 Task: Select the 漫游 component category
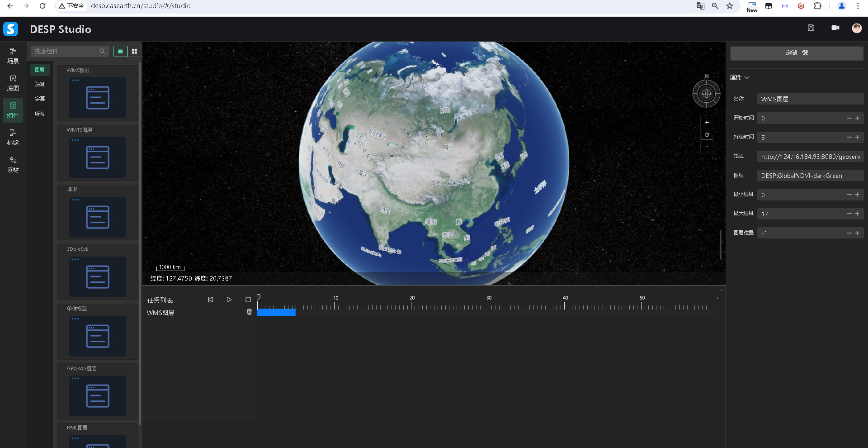[x=40, y=84]
